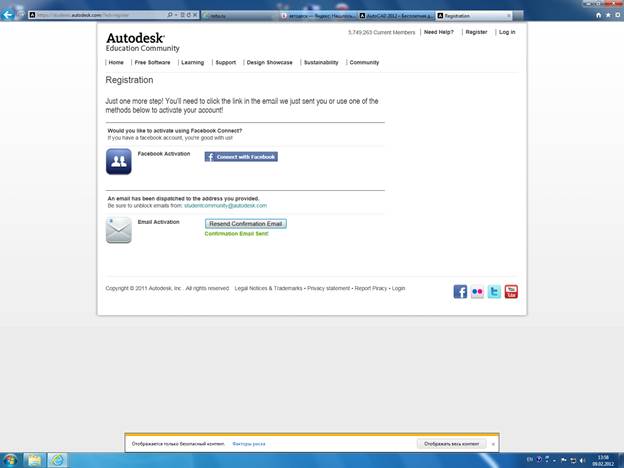Open the Privacy statement link
Image resolution: width=624 pixels, height=468 pixels.
coord(328,288)
